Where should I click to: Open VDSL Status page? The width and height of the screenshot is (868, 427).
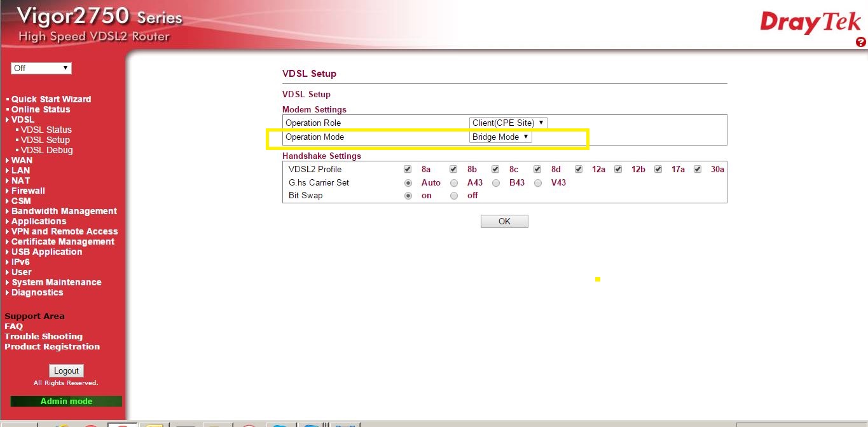(46, 130)
